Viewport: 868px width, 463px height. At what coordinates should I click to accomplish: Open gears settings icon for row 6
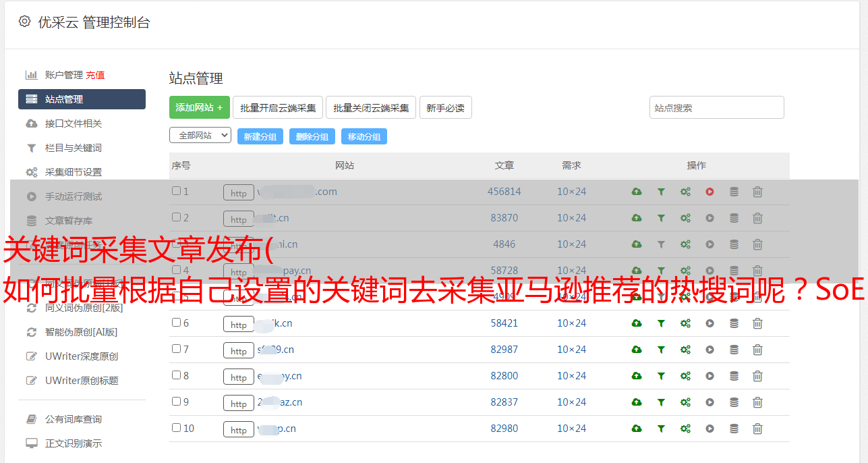(x=685, y=323)
